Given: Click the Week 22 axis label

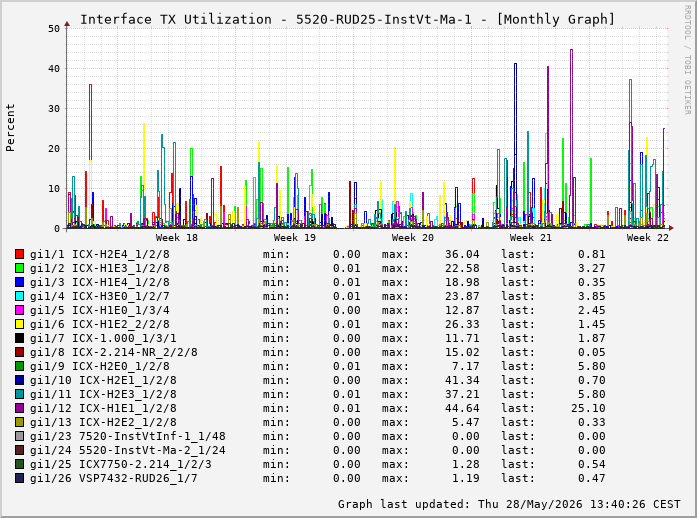Looking at the screenshot, I should tap(647, 237).
